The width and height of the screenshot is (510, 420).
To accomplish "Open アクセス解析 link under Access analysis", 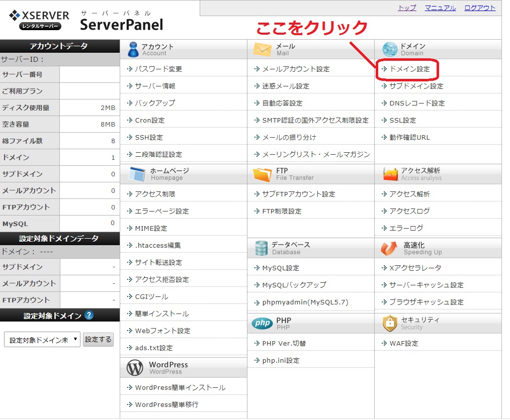I will coord(409,194).
